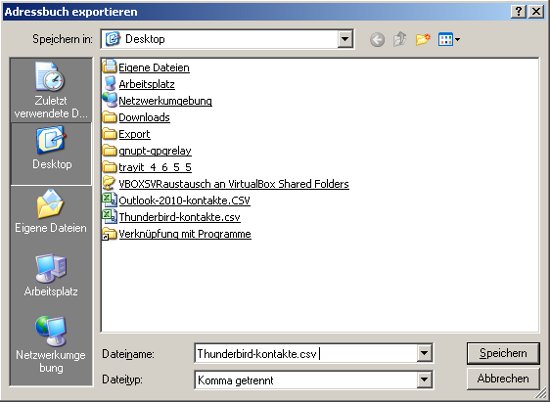
Task: Click the Abbrechen button
Action: point(503,379)
